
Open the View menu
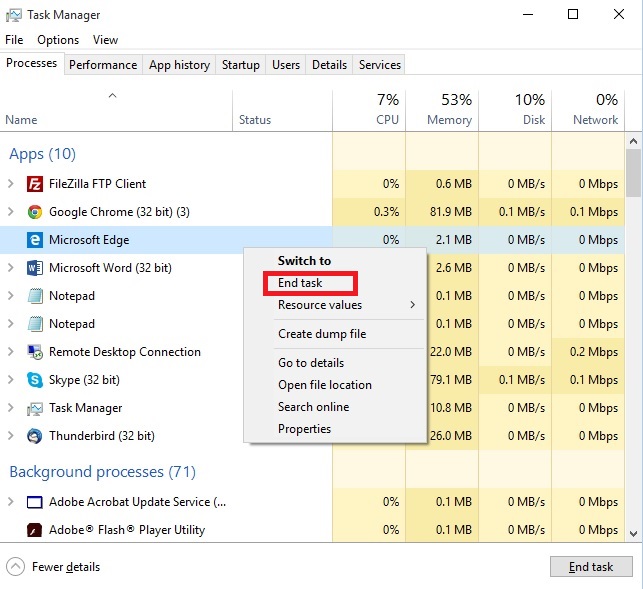(105, 40)
